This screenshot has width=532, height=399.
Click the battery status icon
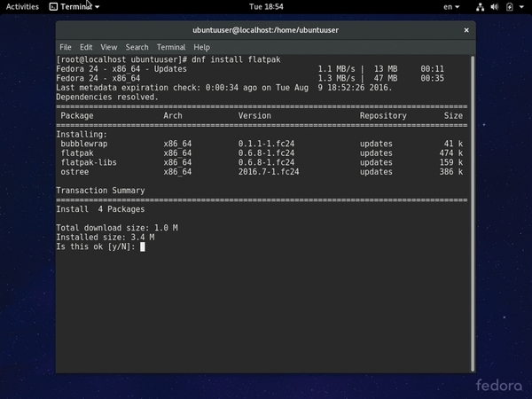(511, 6)
